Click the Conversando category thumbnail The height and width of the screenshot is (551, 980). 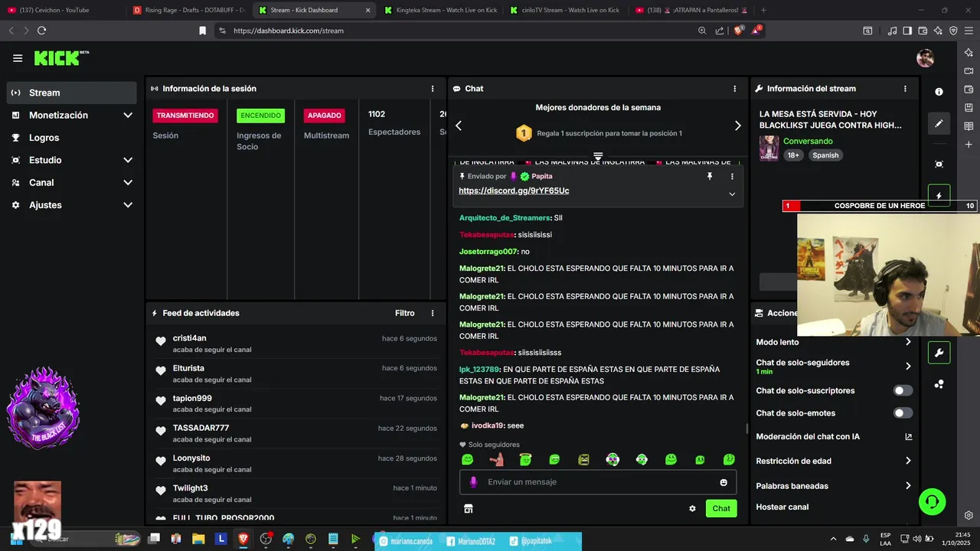coord(769,148)
